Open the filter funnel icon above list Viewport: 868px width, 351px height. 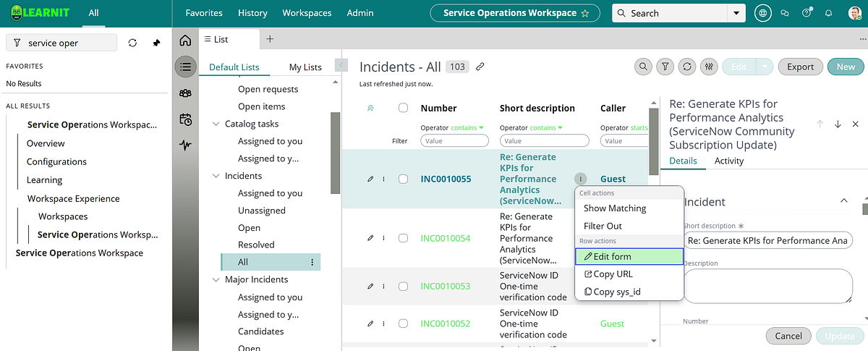tap(665, 67)
